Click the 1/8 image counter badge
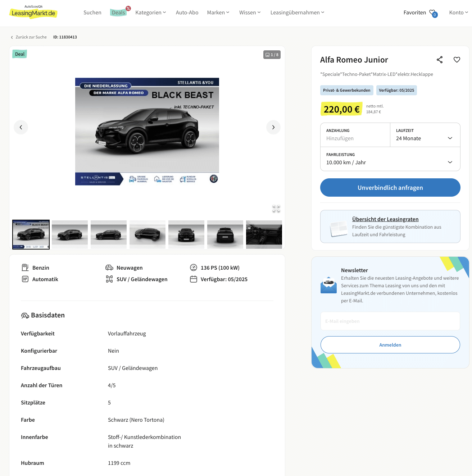Image resolution: width=472 pixels, height=476 pixels. pyautogui.click(x=272, y=55)
